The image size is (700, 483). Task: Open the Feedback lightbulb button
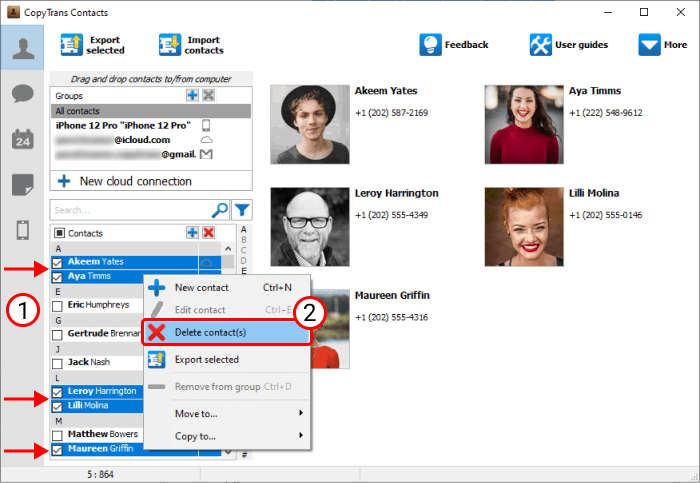coord(454,45)
